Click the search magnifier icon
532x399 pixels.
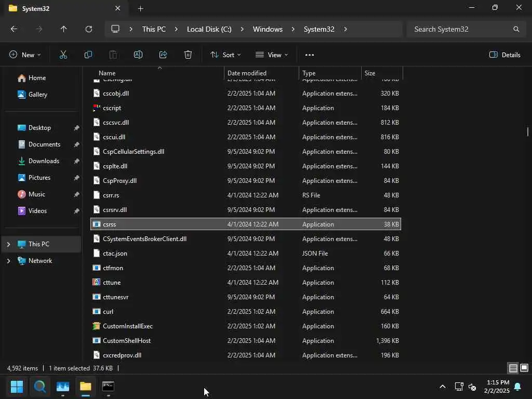tap(516, 29)
